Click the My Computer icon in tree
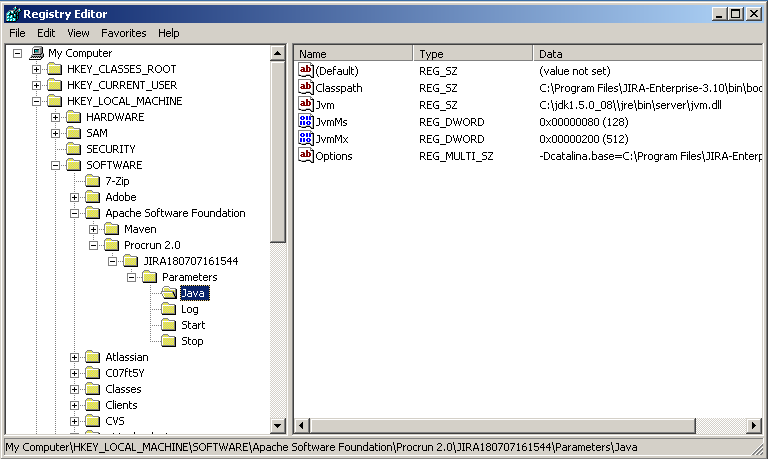The width and height of the screenshot is (768, 459). click(36, 53)
